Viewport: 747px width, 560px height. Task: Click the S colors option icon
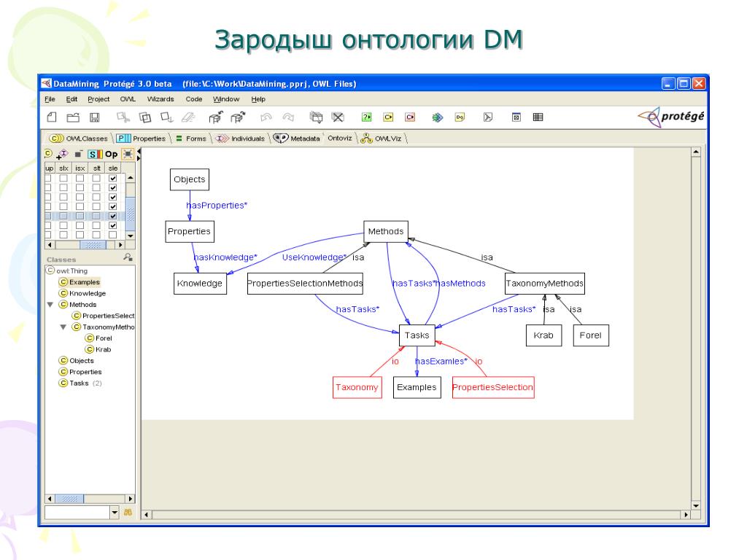[95, 154]
